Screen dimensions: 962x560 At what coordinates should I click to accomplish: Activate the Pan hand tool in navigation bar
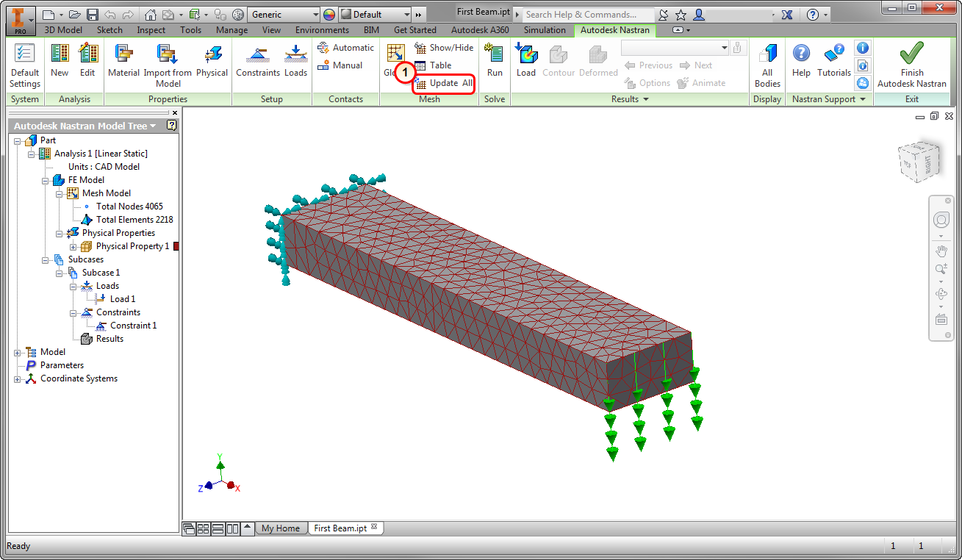coord(941,252)
